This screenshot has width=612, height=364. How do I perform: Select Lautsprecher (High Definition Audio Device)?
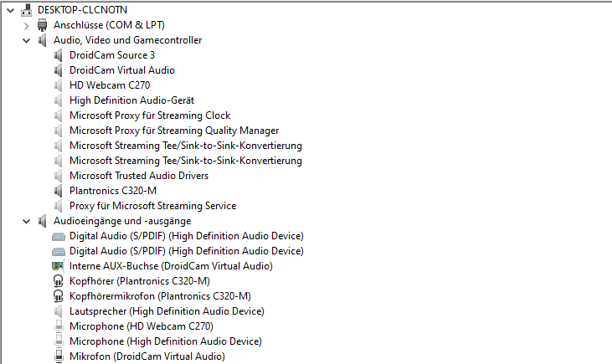coord(167,311)
